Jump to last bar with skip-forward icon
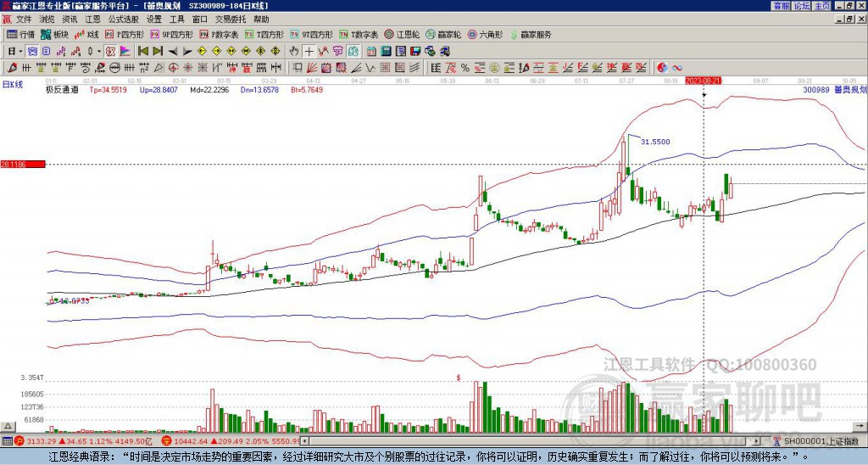This screenshot has width=868, height=465. point(158,52)
